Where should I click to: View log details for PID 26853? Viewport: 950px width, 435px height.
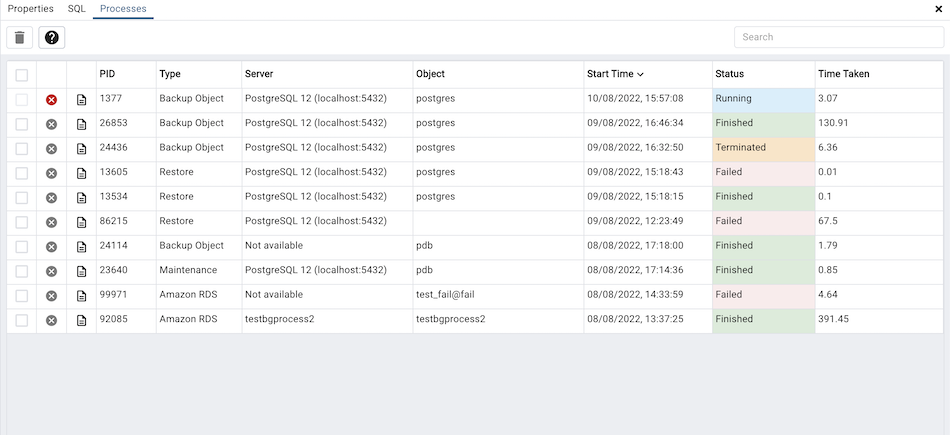(82, 124)
